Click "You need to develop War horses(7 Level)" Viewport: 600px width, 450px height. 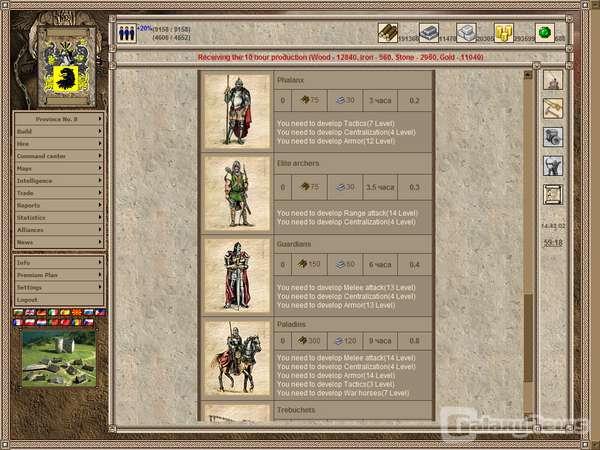(343, 393)
